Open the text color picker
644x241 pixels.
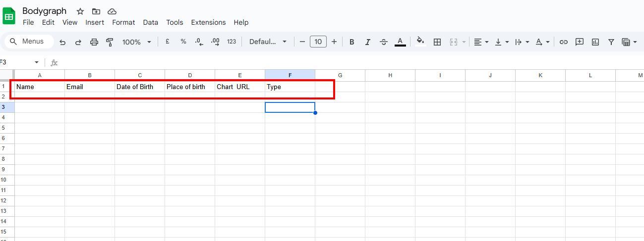click(x=400, y=42)
